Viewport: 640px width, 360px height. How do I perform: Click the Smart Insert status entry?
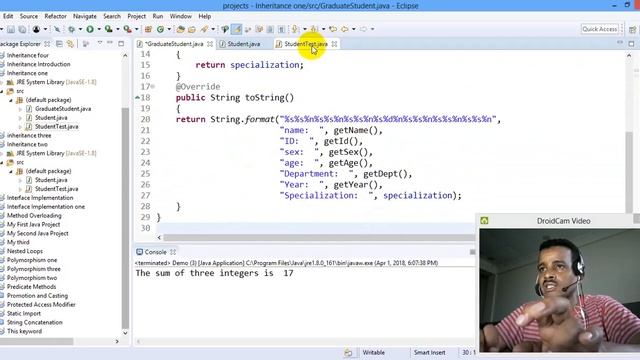[x=429, y=353]
